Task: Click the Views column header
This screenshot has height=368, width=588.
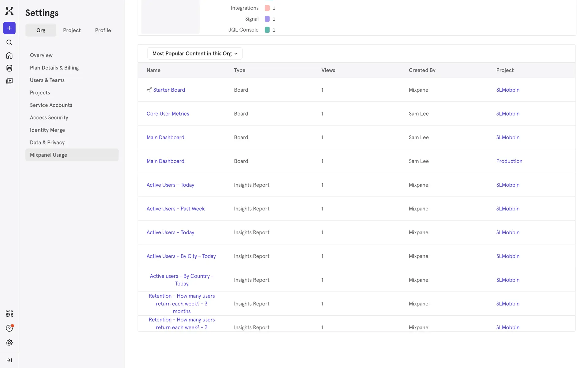Action: pos(328,70)
